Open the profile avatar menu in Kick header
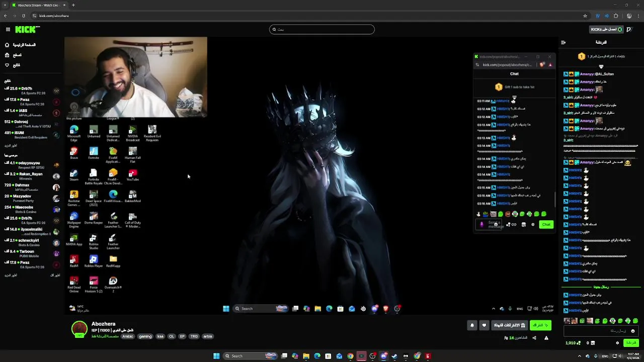Viewport: 644px width, 362px height. click(629, 29)
